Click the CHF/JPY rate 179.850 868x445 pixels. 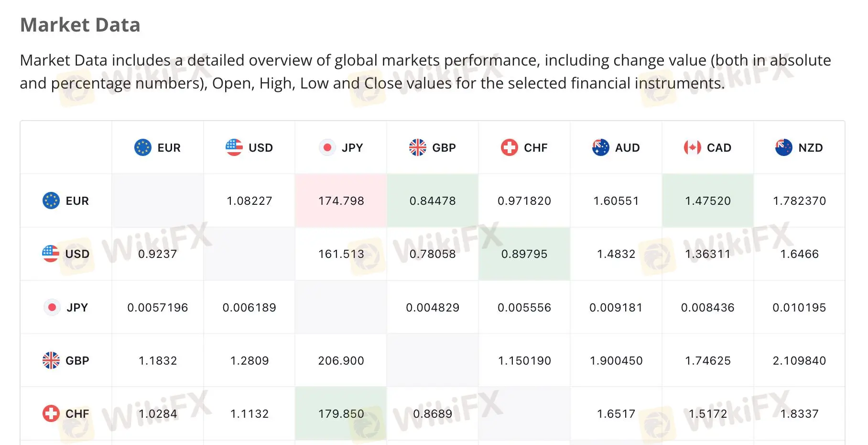point(341,414)
